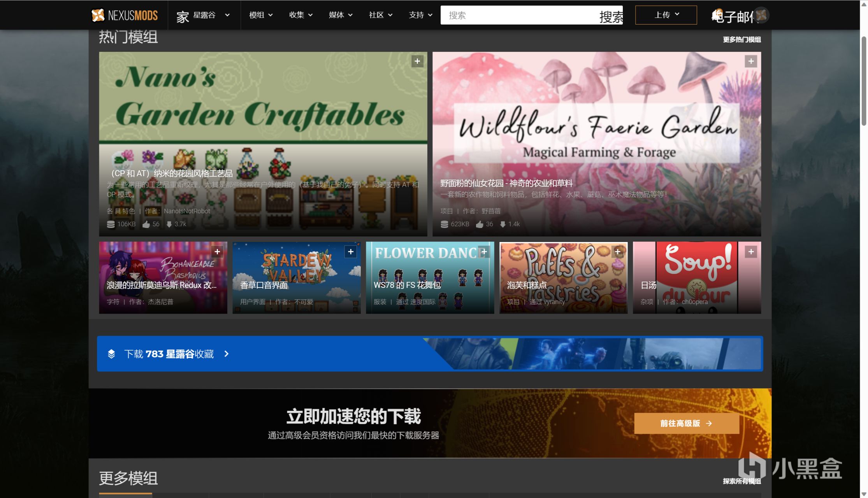Click author 野苜蓿
This screenshot has width=868, height=498.
(491, 211)
